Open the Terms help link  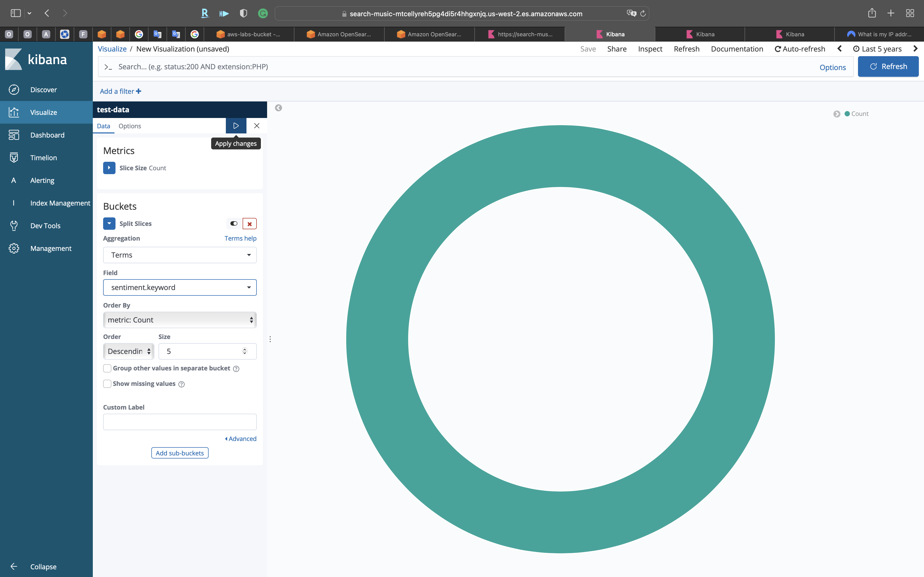(x=240, y=238)
